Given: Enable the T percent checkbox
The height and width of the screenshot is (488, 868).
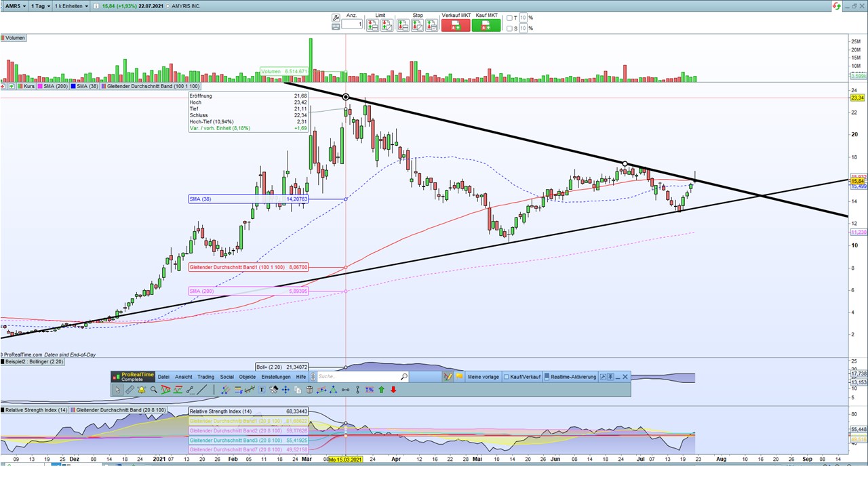Looking at the screenshot, I should point(509,18).
